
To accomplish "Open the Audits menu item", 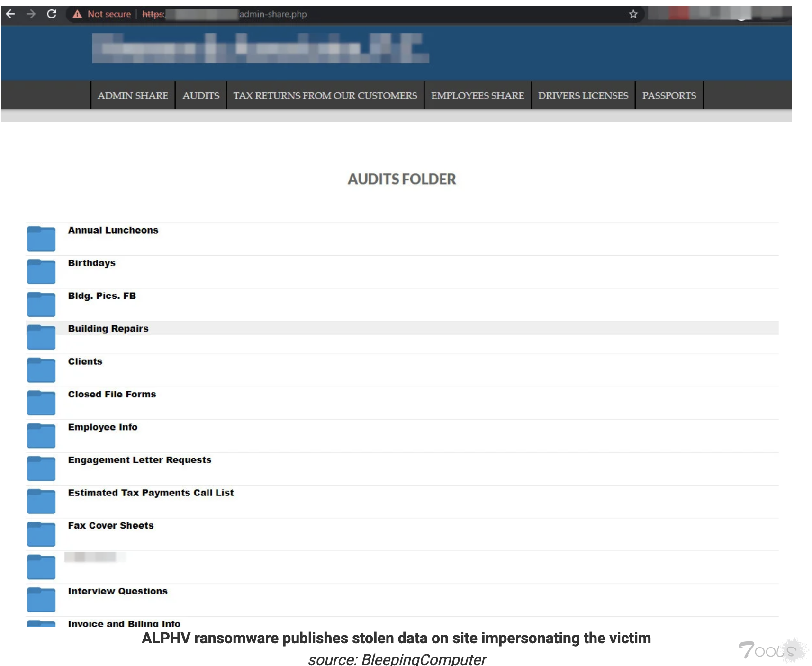I will point(201,96).
